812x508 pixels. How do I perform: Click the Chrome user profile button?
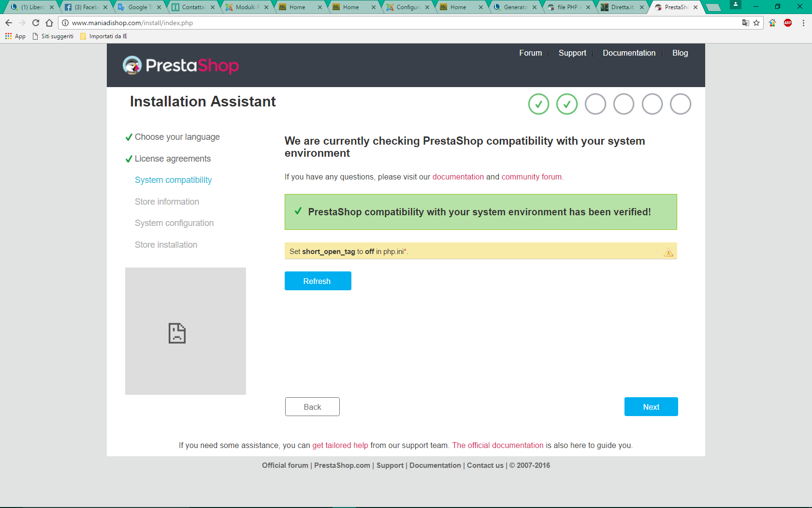click(x=735, y=4)
